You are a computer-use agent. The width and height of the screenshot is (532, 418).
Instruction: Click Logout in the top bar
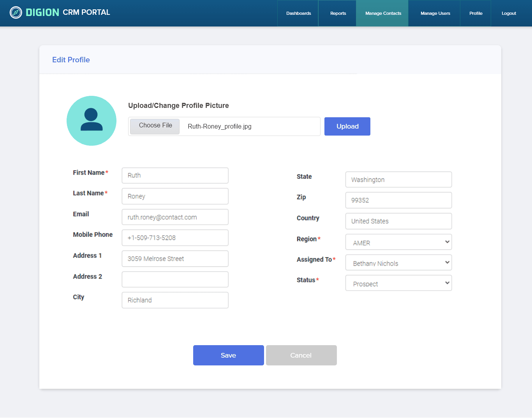pos(509,13)
